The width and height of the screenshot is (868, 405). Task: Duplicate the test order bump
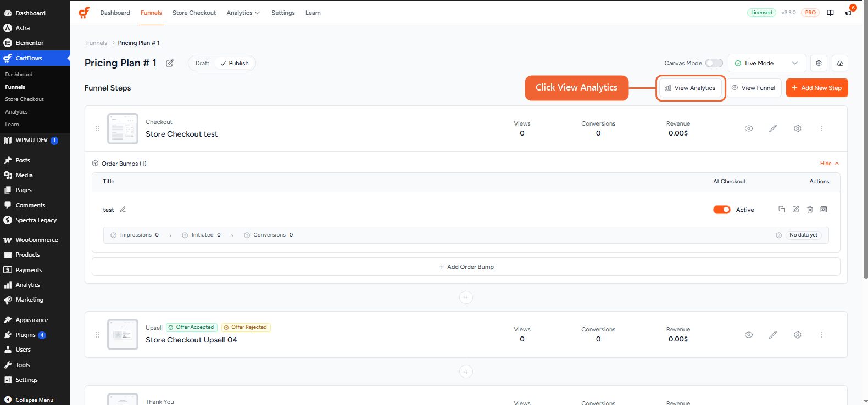pyautogui.click(x=782, y=209)
